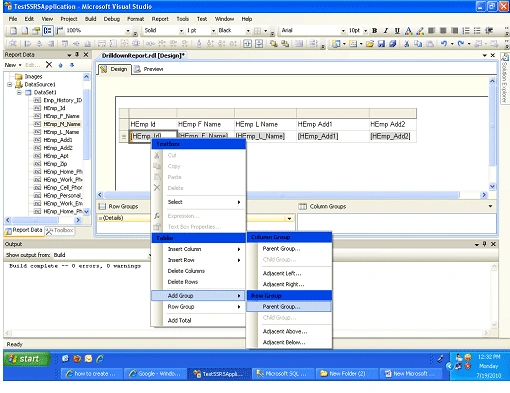Viewport: 510px width, 393px height.
Task: Open the zoom 100% dropdown
Action: point(128,31)
